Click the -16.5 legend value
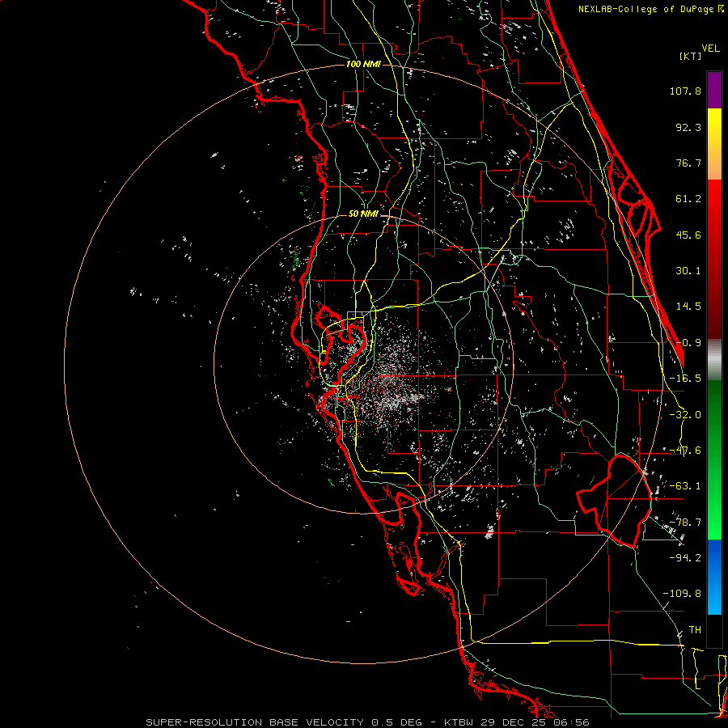This screenshot has width=728, height=728. [x=685, y=379]
